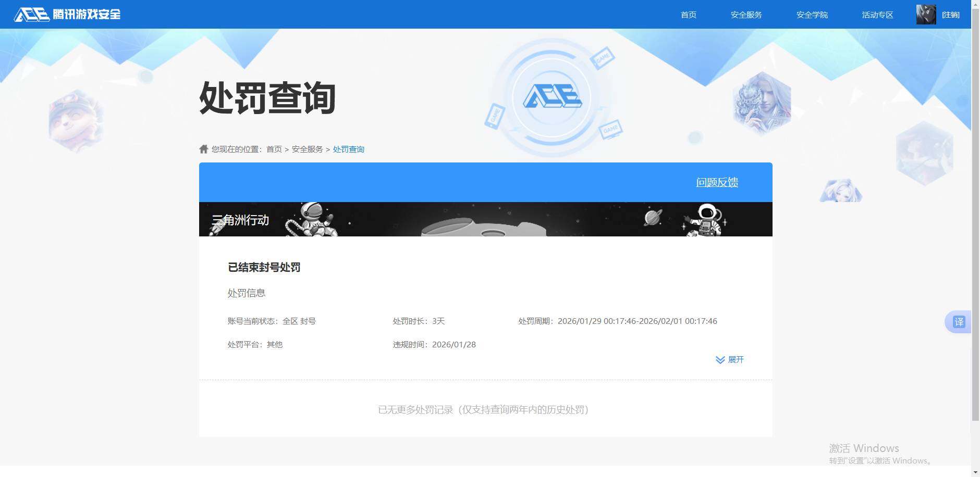Image resolution: width=980 pixels, height=477 pixels.
Task: Open the 问题反馈 feedback link
Action: tap(717, 182)
